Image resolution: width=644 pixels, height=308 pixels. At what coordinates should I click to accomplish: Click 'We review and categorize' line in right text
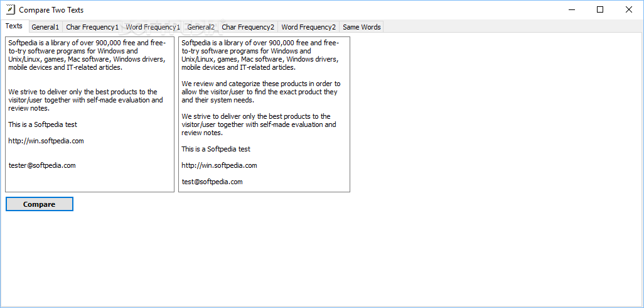click(x=261, y=84)
